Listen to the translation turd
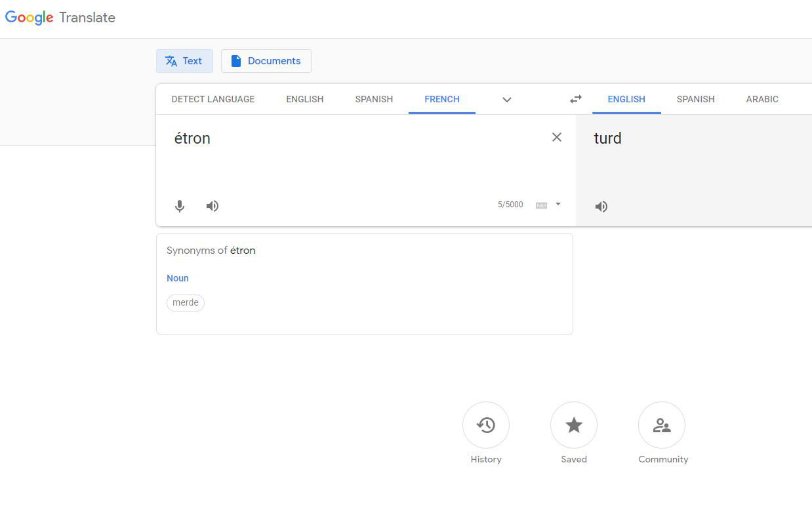The image size is (812, 507). click(x=601, y=207)
